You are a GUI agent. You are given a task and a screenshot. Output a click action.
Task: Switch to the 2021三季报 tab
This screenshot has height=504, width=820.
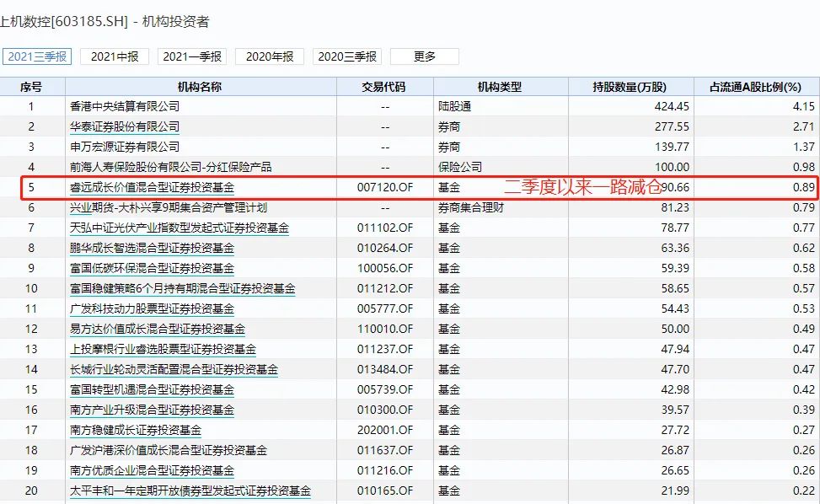(x=37, y=56)
